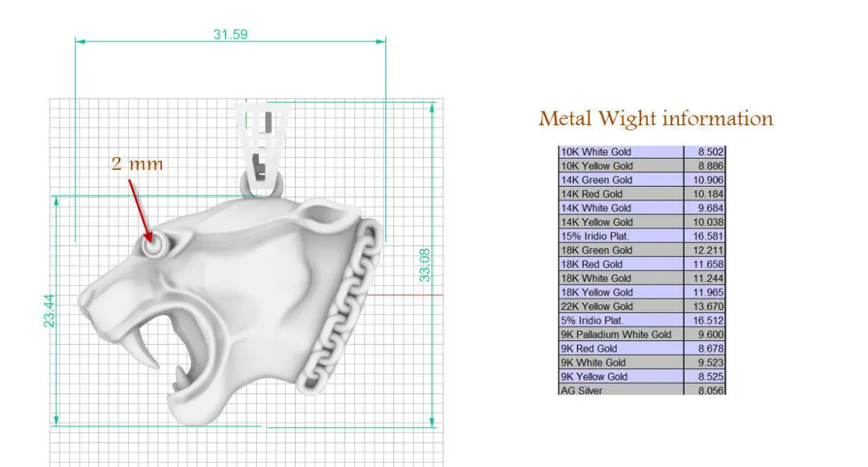
Task: Select the "18K Yellow Gold" cell
Action: 621,293
